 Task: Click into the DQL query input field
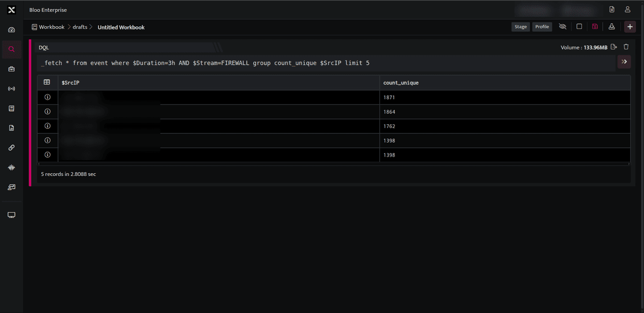(326, 63)
